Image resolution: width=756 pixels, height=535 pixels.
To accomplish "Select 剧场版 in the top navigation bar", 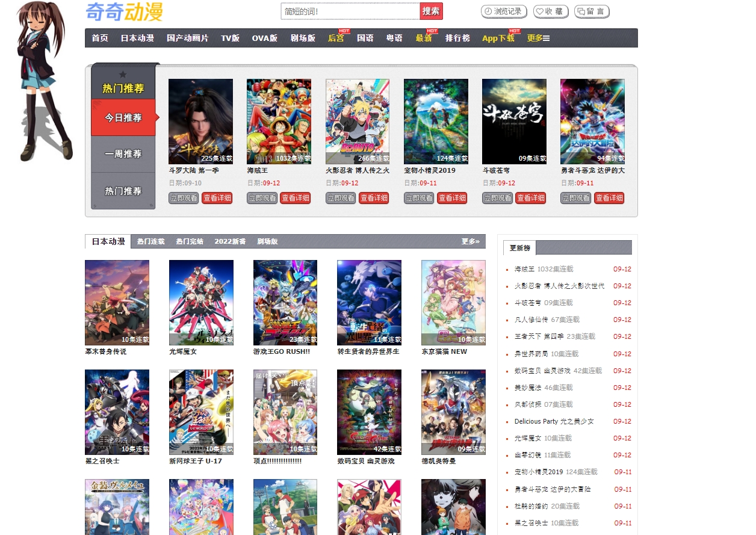I will click(303, 38).
